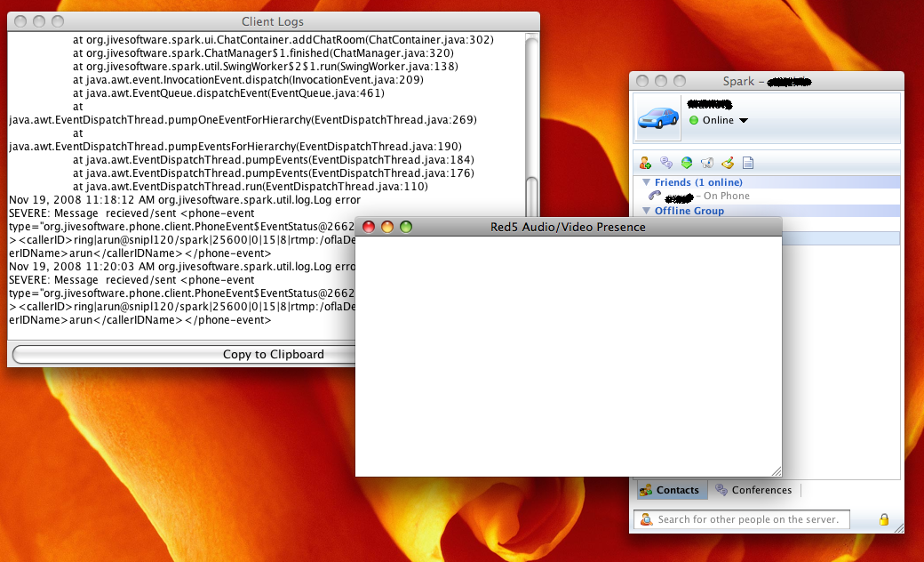Click the globe with green arrow icon

(687, 163)
